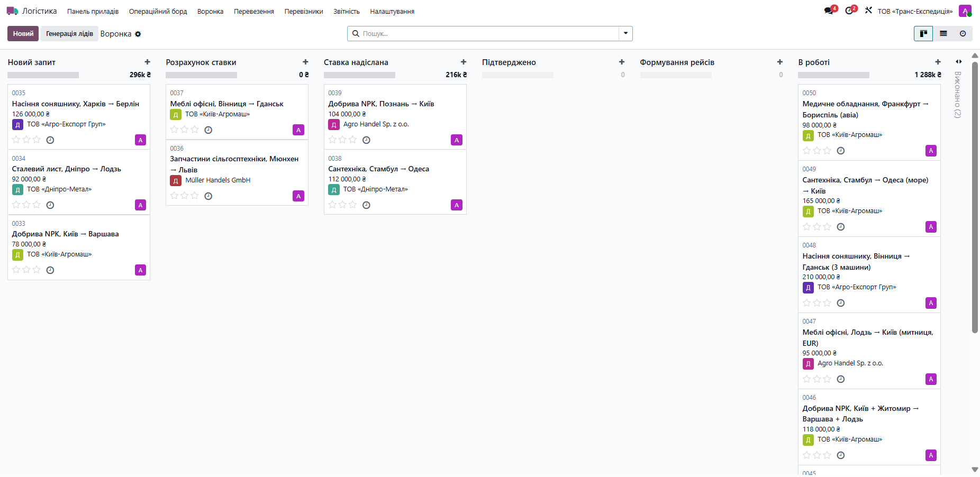
Task: Open Перевезення menu
Action: tap(254, 11)
